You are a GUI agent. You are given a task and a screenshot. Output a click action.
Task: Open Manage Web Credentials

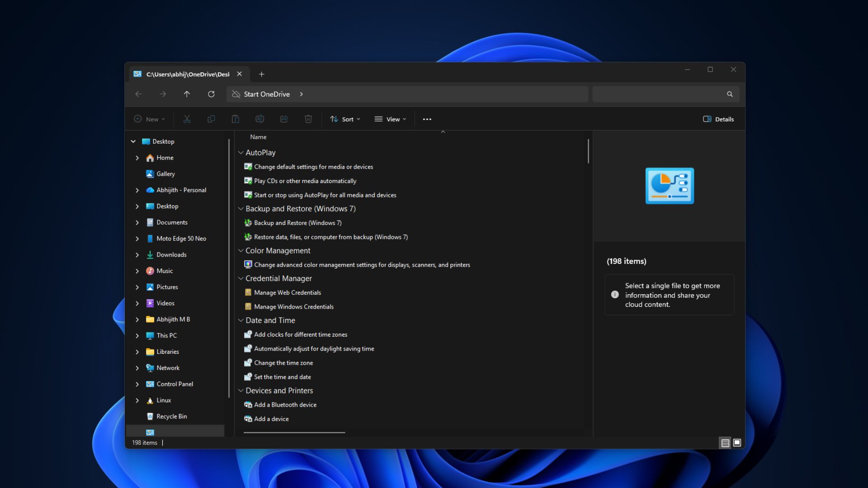[x=288, y=293]
